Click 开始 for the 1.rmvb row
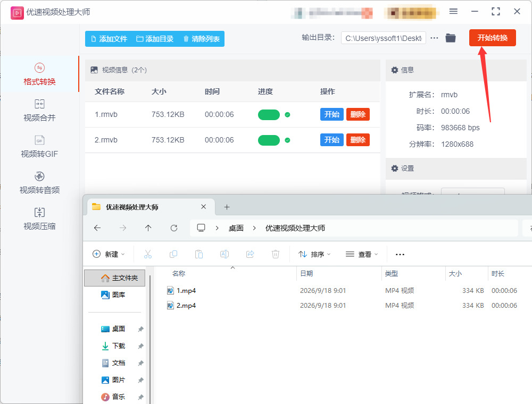Screen dimensions: 532x404 (331, 114)
